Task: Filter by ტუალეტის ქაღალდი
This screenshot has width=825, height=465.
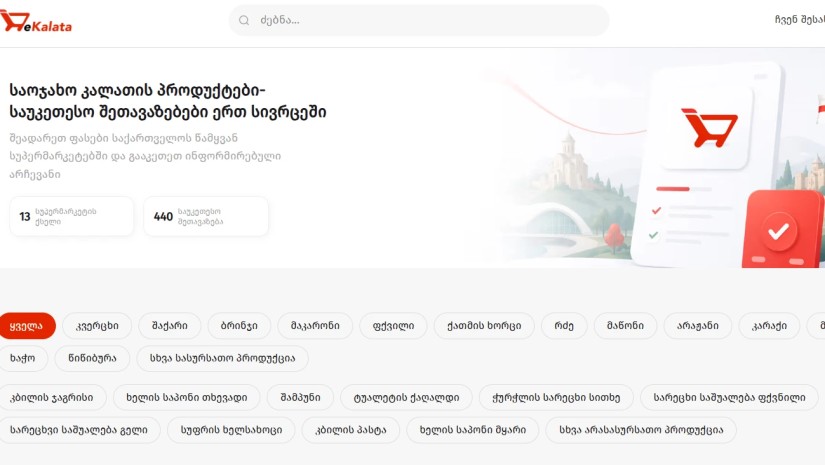Action: pyautogui.click(x=406, y=398)
